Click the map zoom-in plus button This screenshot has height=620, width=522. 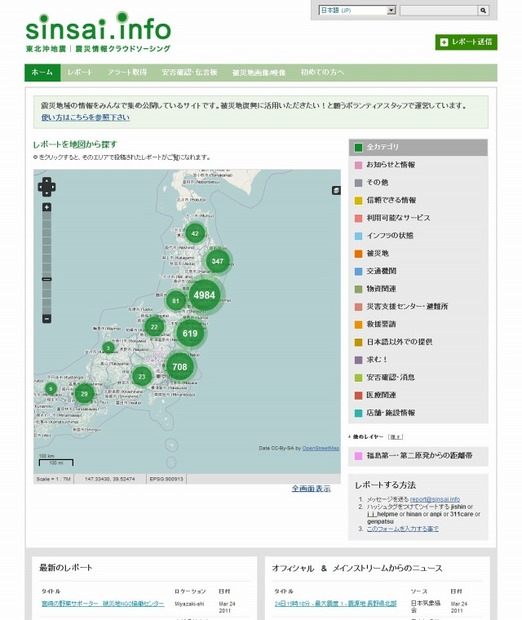click(47, 207)
